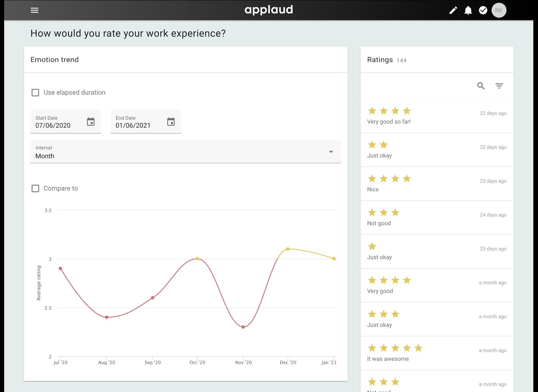Expand the Interval Month dropdown
538x392 pixels.
[186, 152]
